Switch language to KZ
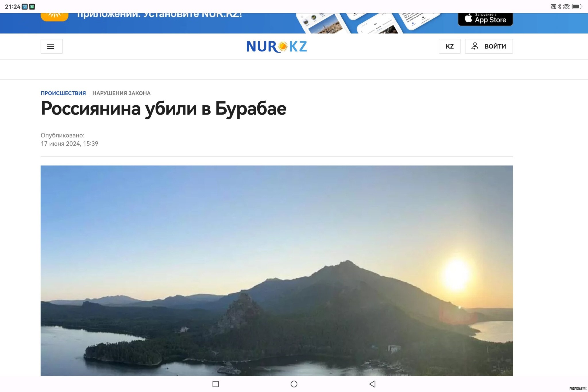The height and width of the screenshot is (392, 588). (449, 46)
